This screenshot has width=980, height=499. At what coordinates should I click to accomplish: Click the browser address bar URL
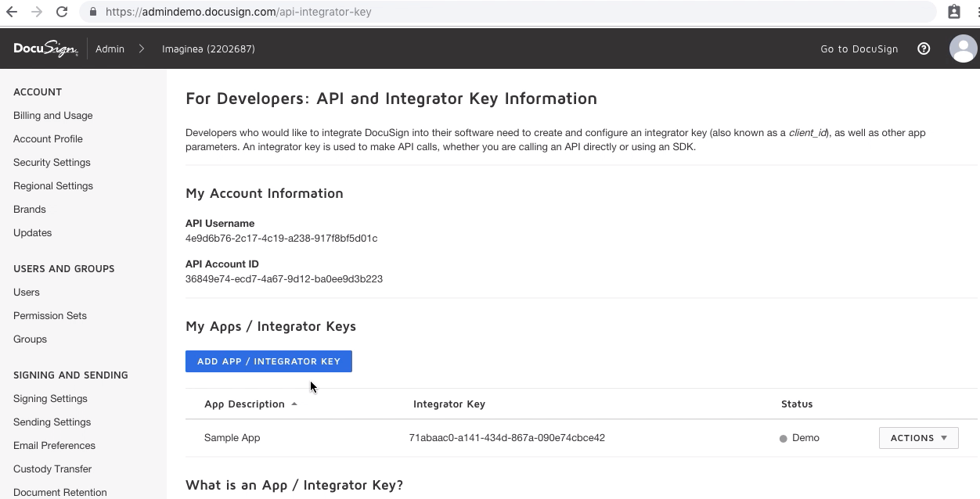239,12
